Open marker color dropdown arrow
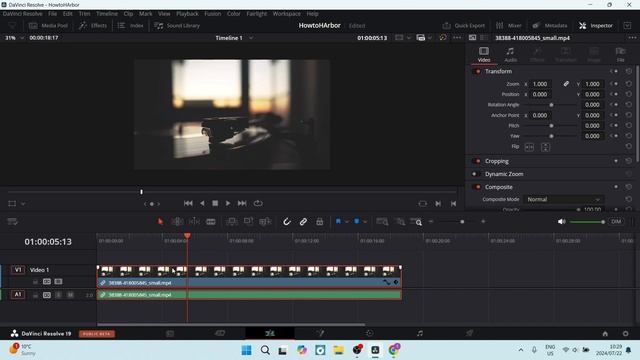 [365, 222]
